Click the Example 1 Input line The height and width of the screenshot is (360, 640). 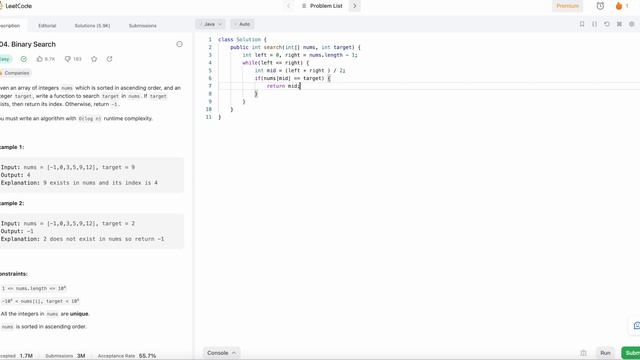[x=68, y=167]
